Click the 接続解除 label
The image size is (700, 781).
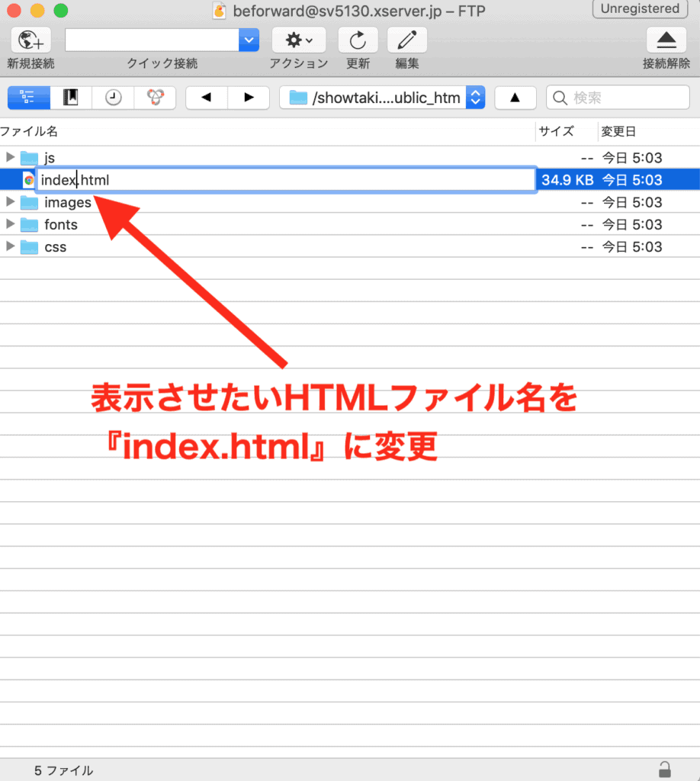[666, 63]
